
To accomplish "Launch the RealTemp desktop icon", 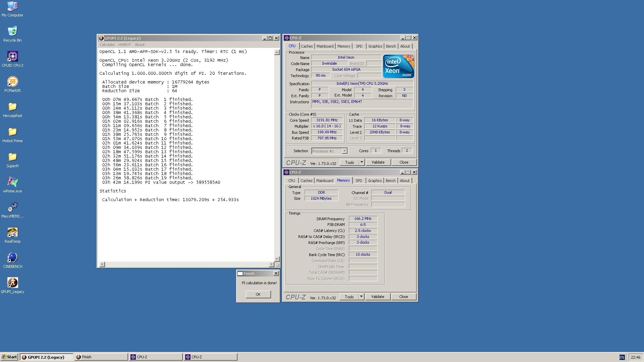I will coord(12,235).
